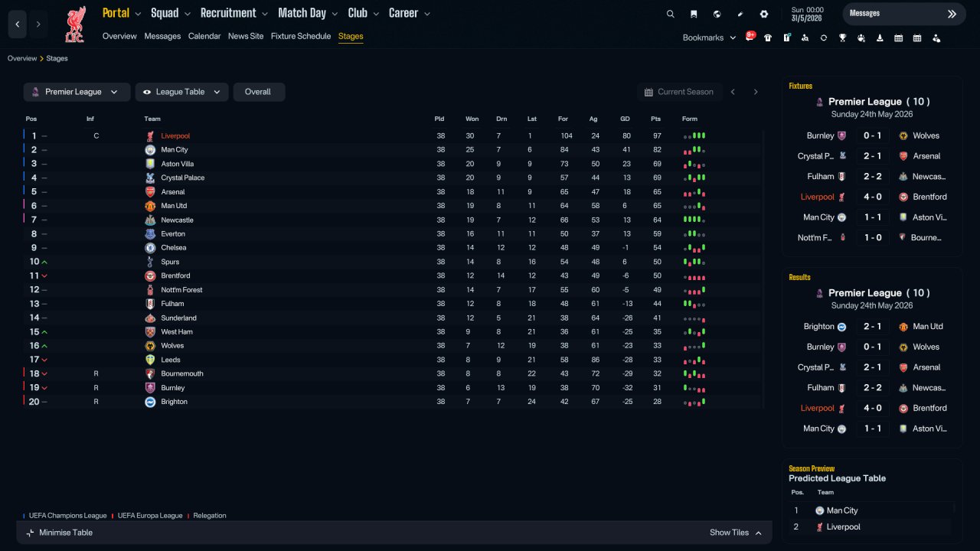The width and height of the screenshot is (980, 551).
Task: Click Chelsea crest in league table
Action: 150,248
